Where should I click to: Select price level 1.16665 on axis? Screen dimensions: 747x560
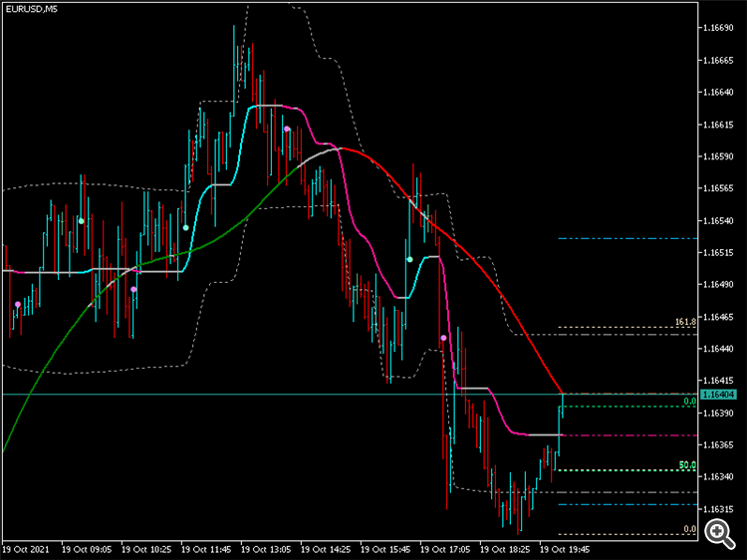[x=718, y=60]
